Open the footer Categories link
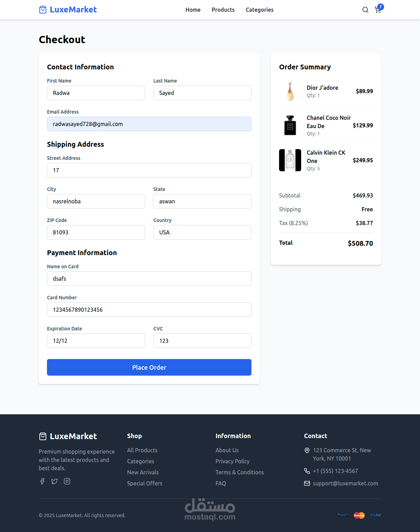 point(141,461)
